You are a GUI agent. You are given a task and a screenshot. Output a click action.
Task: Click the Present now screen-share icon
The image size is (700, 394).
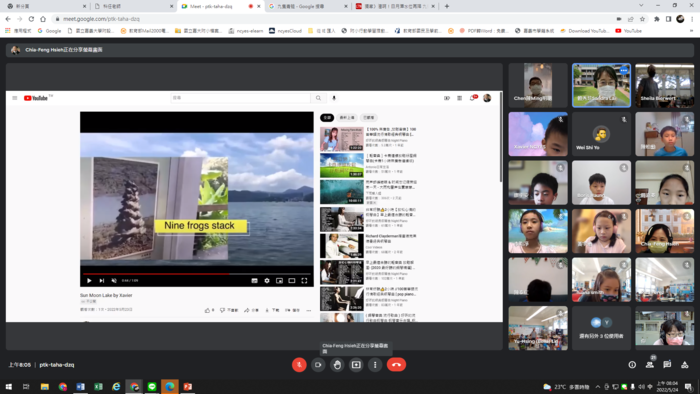[356, 365]
